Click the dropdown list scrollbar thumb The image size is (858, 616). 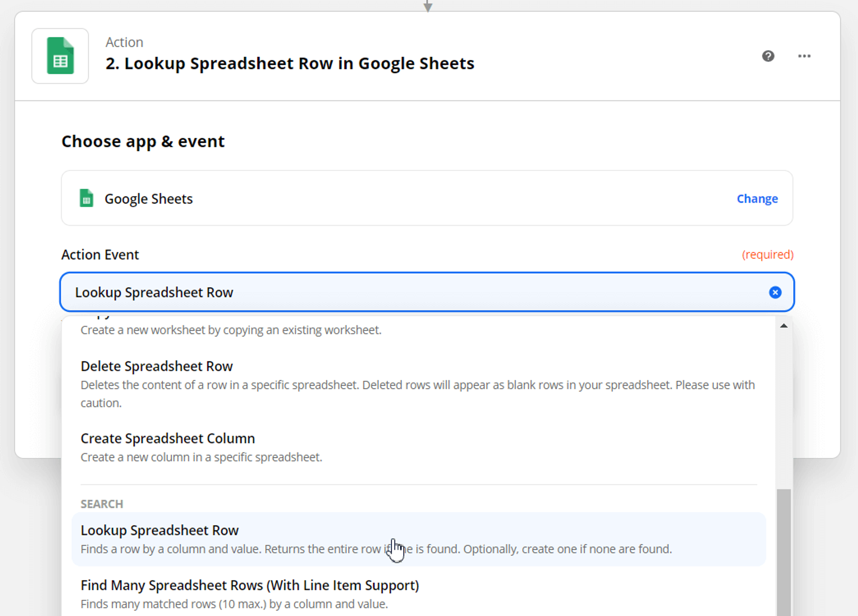pos(784,552)
